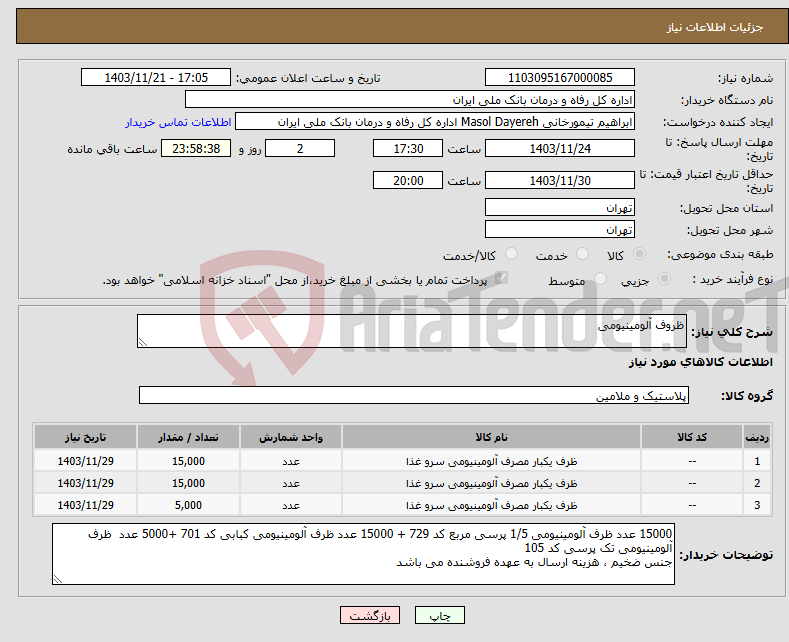The image size is (789, 642).
Task: Click quantity 15,000 in row 1
Action: (188, 461)
